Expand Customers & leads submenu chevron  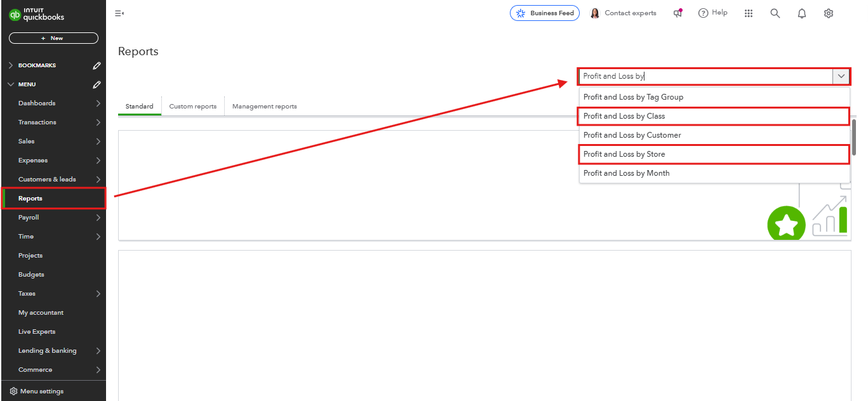(x=98, y=180)
